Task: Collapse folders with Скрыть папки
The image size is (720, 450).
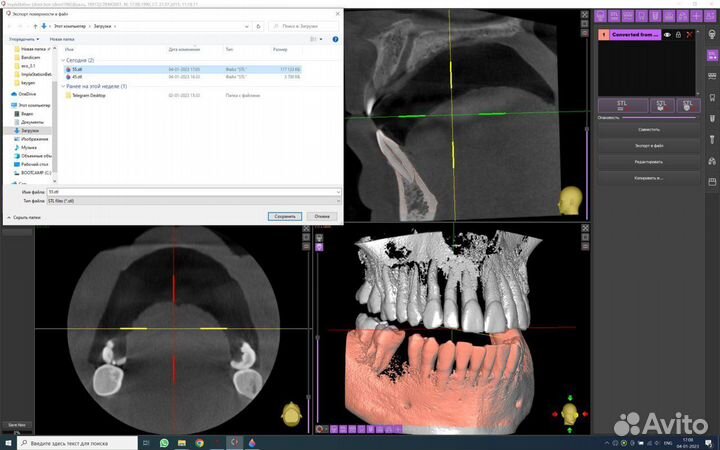Action: coord(26,216)
